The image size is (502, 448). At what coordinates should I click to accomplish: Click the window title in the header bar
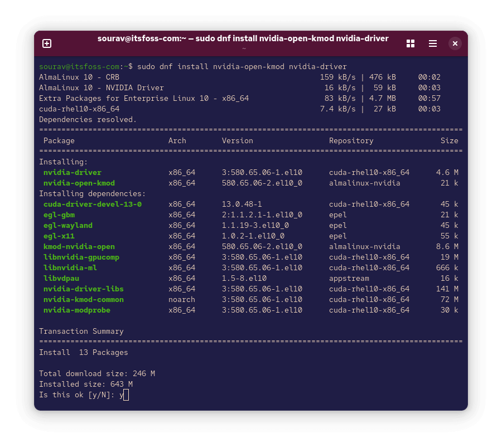tap(243, 38)
